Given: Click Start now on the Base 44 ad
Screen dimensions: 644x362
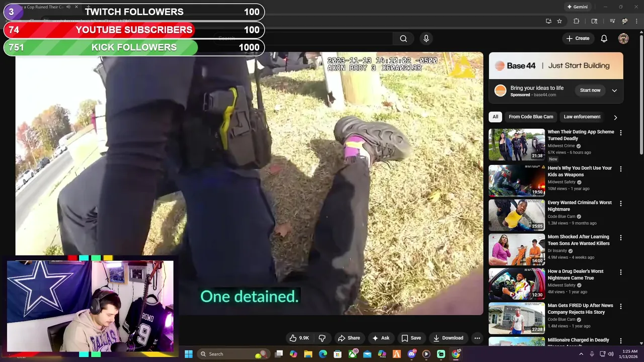Looking at the screenshot, I should click(x=590, y=90).
